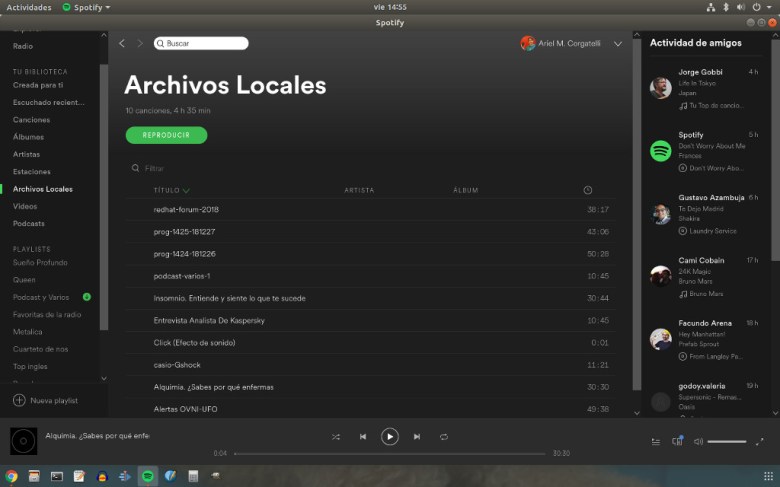Click the Filtrar filter field

tap(154, 169)
